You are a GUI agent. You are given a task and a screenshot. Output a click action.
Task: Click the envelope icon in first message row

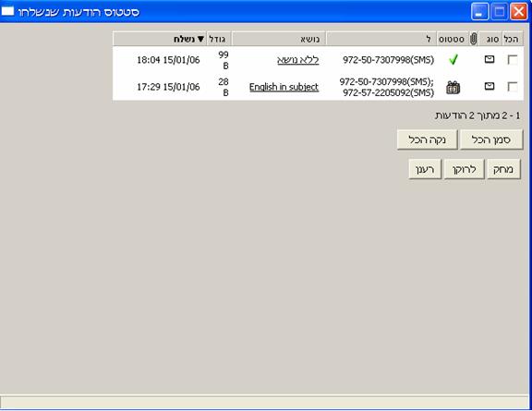tap(490, 59)
